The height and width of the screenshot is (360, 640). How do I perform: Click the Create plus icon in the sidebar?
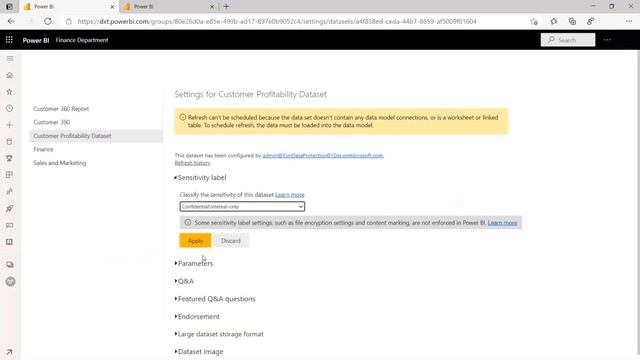10,125
